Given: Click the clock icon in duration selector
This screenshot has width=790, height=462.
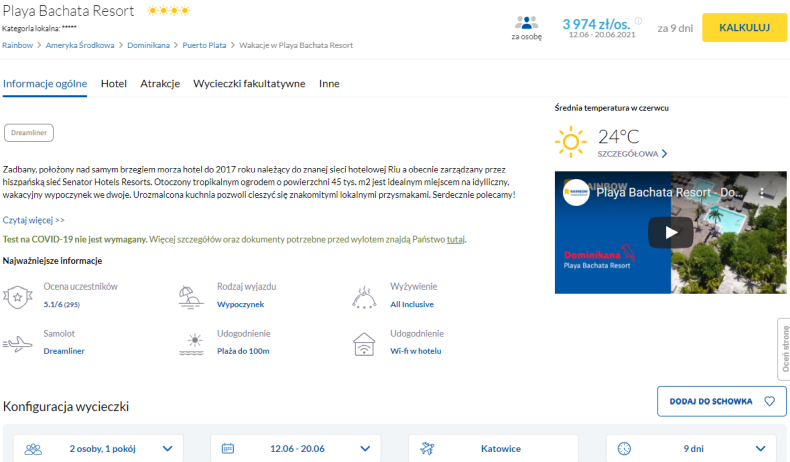Looking at the screenshot, I should (x=624, y=448).
